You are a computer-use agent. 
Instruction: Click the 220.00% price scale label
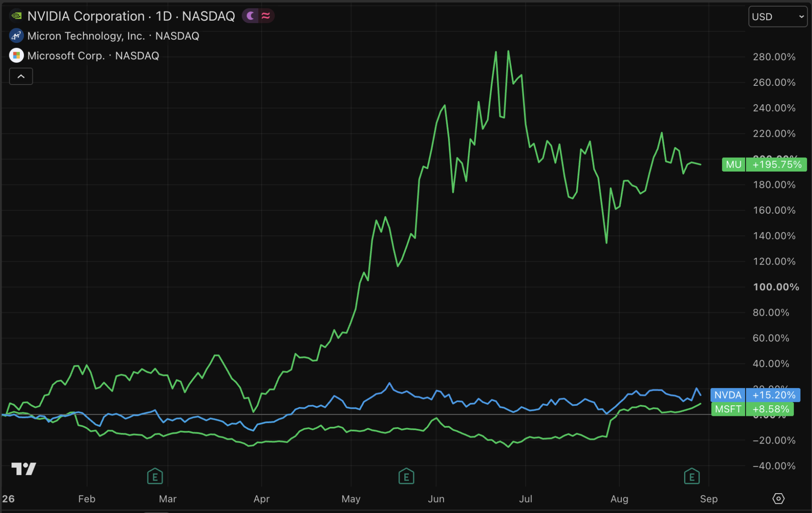774,134
